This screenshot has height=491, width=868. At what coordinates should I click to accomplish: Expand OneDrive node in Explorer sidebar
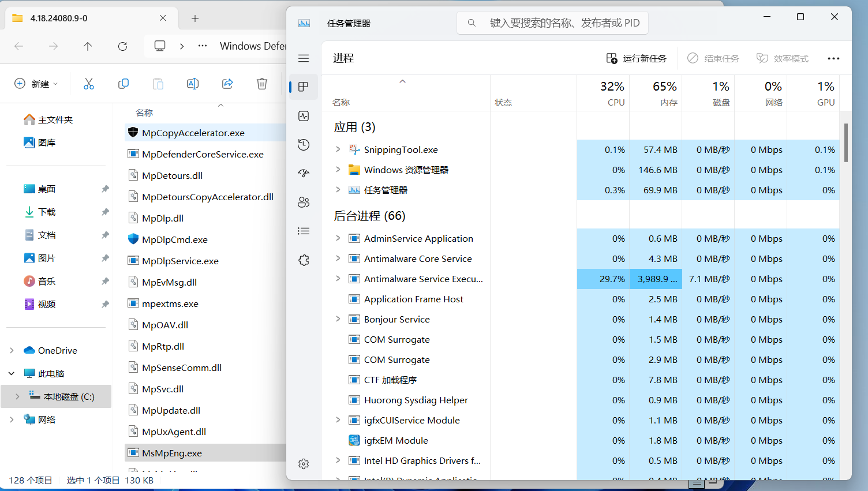[x=12, y=350]
